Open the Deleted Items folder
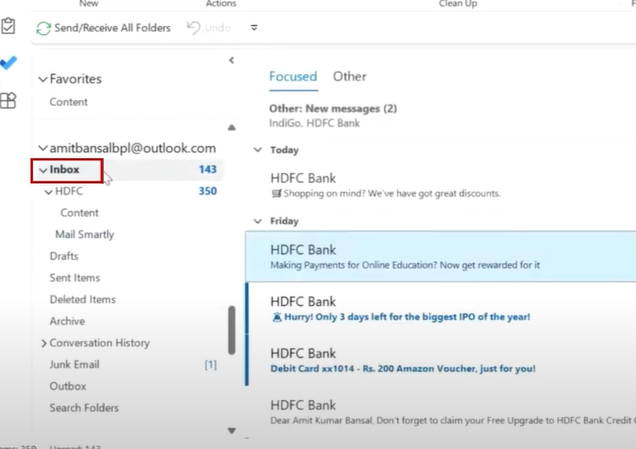 pos(82,299)
